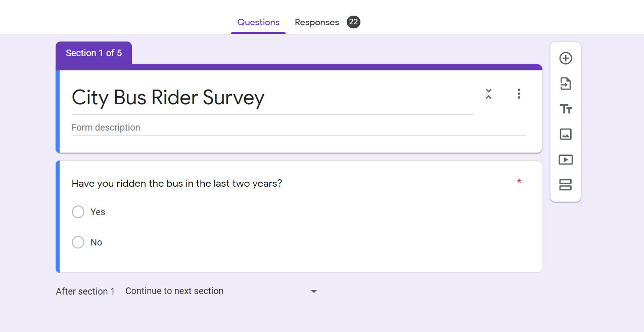Screen dimensions: 644x332
Task: Click the Add section icon
Action: (565, 185)
